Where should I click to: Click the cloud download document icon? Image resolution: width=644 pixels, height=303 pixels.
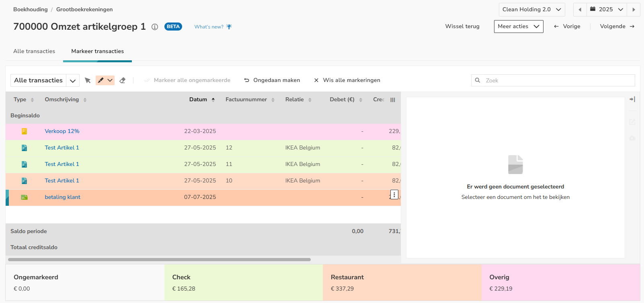click(632, 138)
